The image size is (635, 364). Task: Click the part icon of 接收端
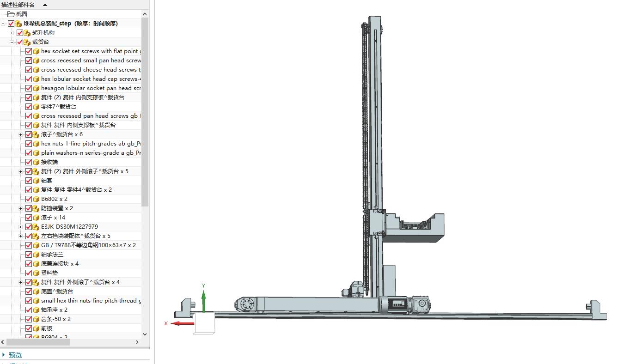coord(36,162)
